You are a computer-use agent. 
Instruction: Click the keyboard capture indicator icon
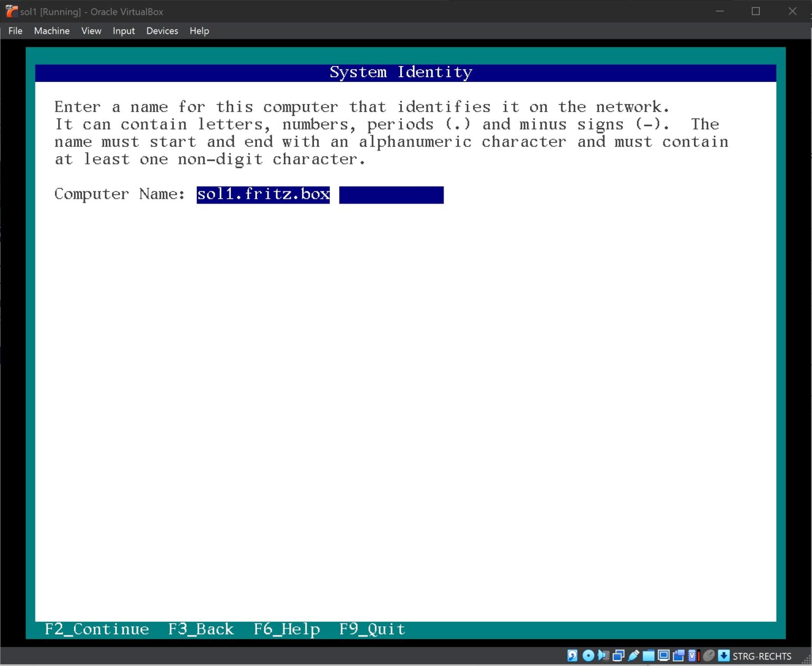click(x=724, y=656)
